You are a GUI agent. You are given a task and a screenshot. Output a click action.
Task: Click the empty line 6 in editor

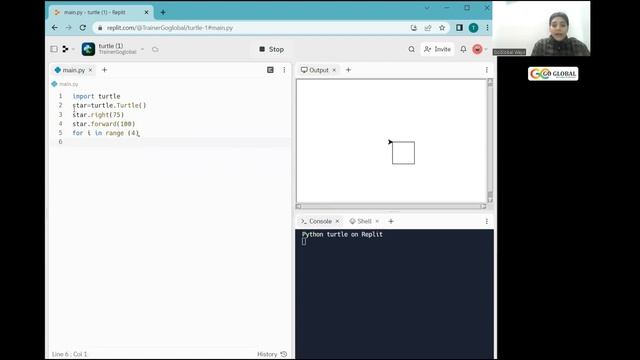pos(180,142)
